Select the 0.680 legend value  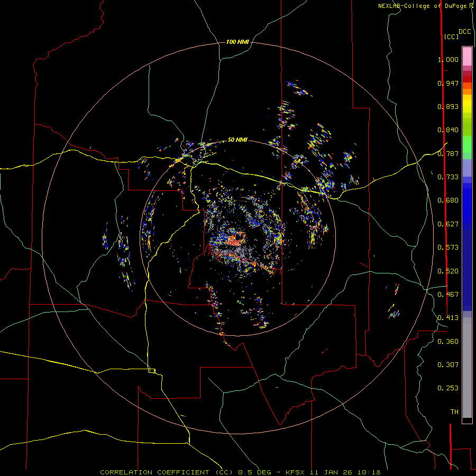pos(448,200)
